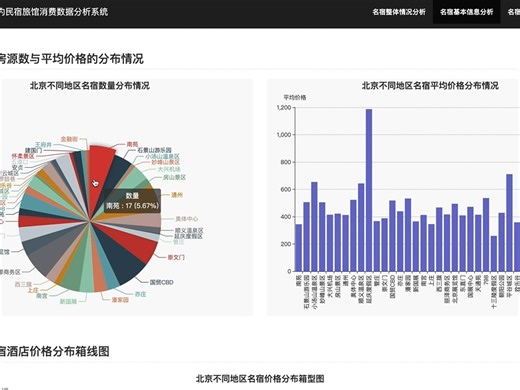The width and height of the screenshot is (520, 390).
Task: Click the 南苑 bar in price chart
Action: (x=299, y=248)
